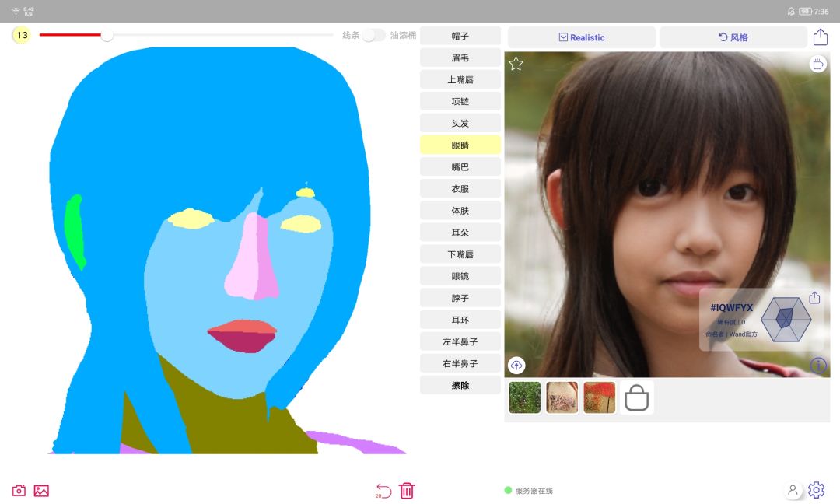Open the info icon on portrait

(x=818, y=366)
